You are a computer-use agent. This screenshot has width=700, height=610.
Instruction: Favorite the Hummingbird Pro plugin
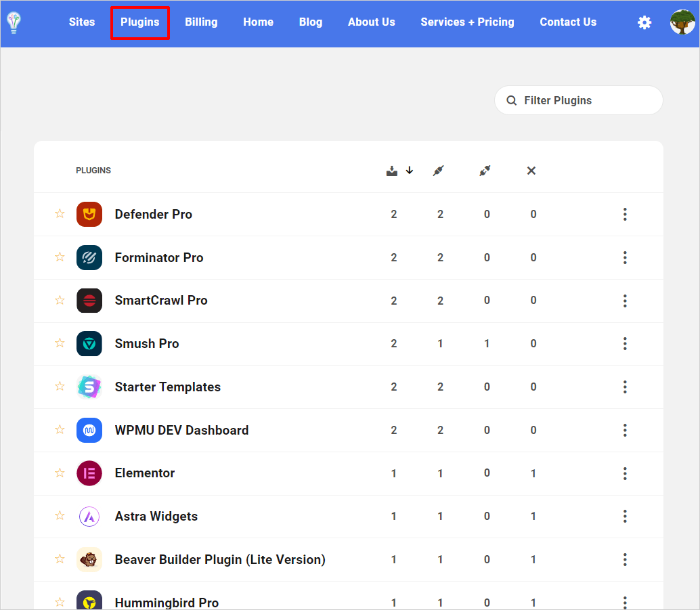[x=60, y=603]
